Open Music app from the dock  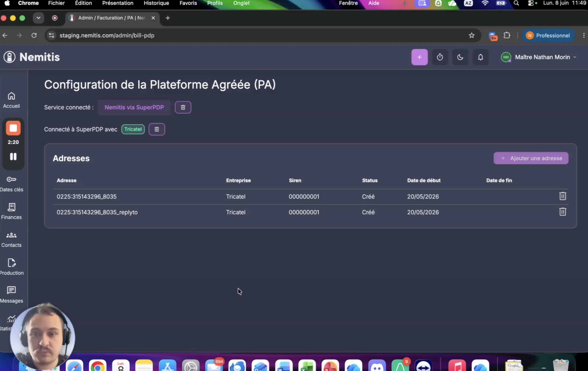click(x=457, y=365)
